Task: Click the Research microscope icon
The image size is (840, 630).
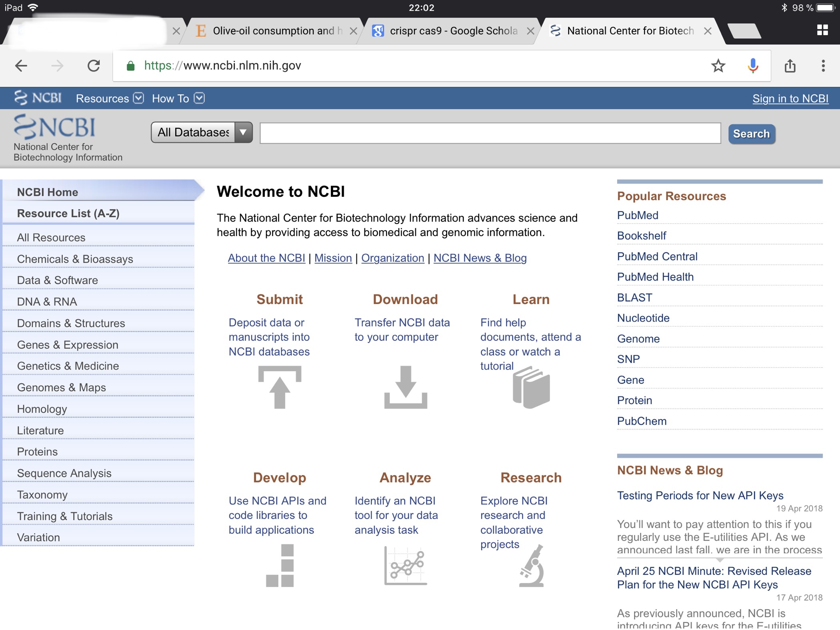Action: click(x=532, y=565)
